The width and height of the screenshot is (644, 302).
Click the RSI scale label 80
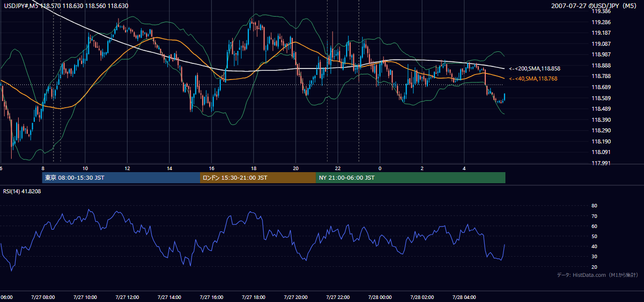[x=595, y=206]
